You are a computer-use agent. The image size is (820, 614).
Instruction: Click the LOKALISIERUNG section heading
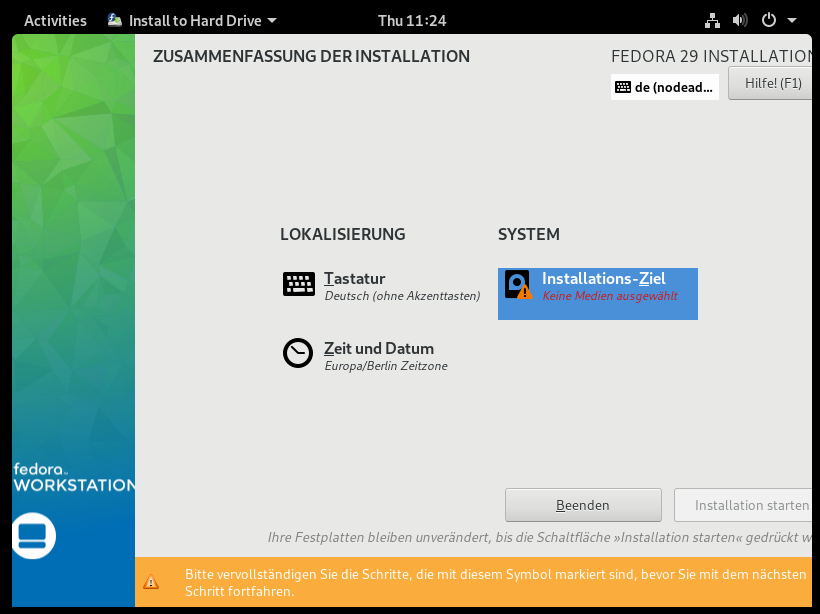click(x=343, y=234)
